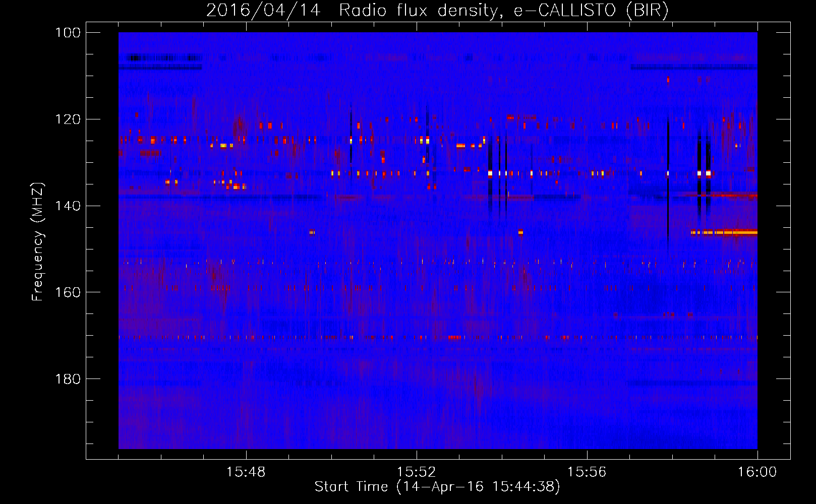Click the 15:56 time tick label
The image size is (816, 504).
587,472
